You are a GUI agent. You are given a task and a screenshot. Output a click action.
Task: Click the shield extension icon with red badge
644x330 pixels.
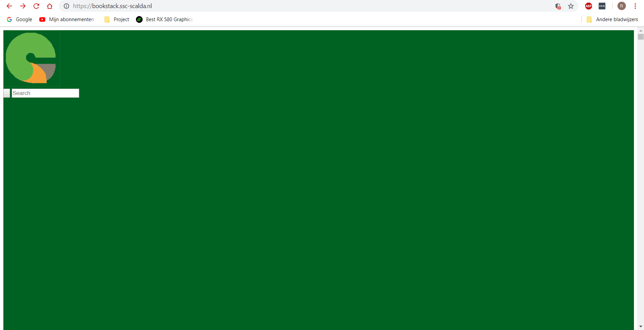pyautogui.click(x=558, y=6)
